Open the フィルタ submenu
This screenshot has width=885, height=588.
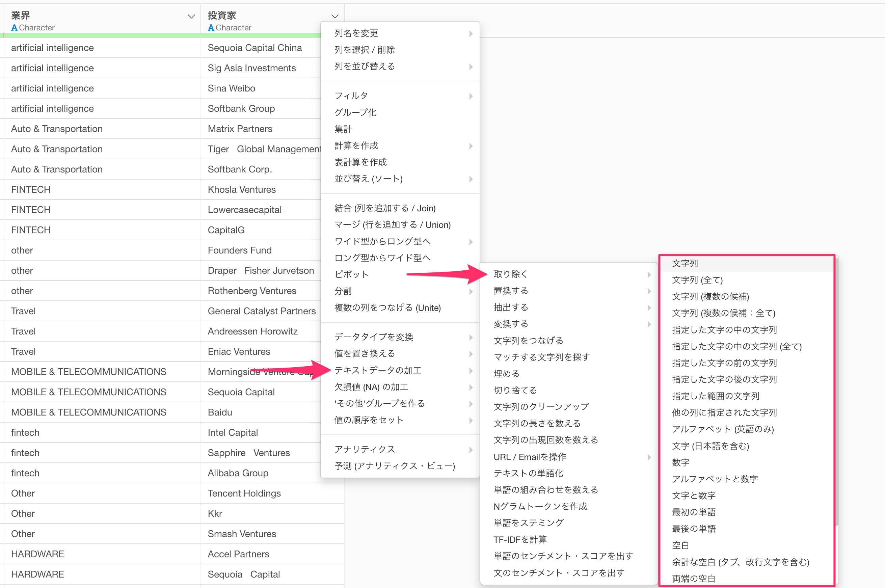click(x=400, y=96)
